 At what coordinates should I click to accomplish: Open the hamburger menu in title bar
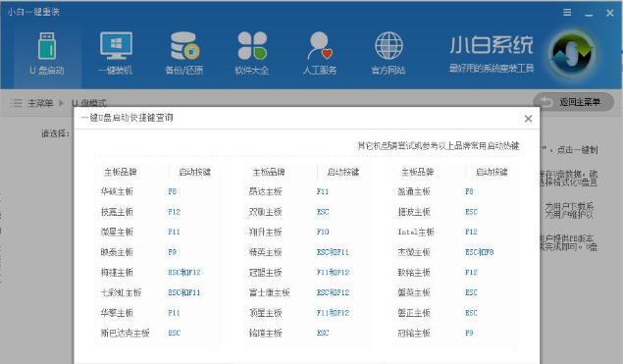tap(567, 13)
